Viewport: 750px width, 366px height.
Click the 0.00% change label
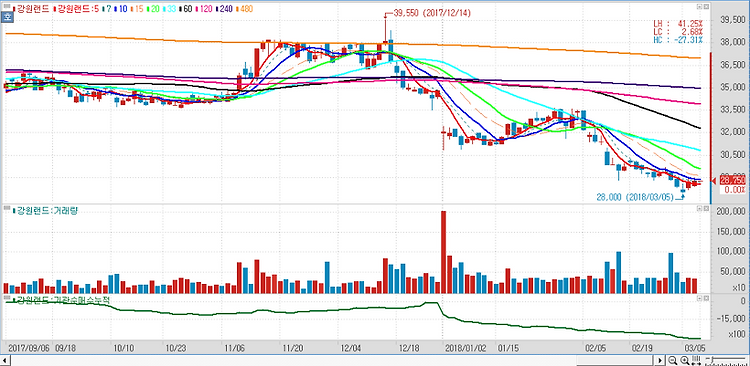coord(736,189)
